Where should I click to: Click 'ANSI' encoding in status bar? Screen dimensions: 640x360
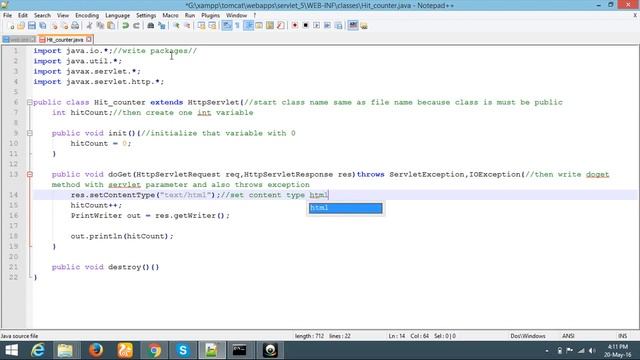[568, 336]
